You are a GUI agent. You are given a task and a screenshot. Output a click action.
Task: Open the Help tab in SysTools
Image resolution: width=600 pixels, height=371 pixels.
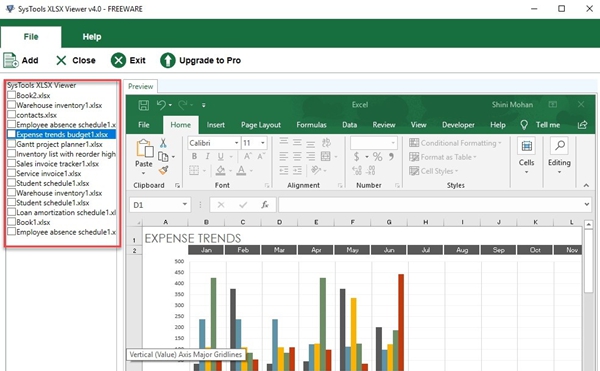pos(92,37)
